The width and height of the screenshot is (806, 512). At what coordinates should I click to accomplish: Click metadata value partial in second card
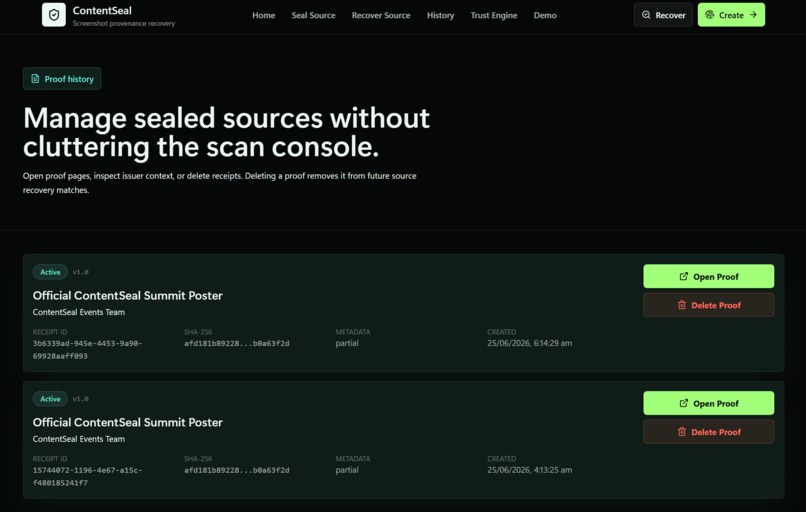[x=347, y=470]
